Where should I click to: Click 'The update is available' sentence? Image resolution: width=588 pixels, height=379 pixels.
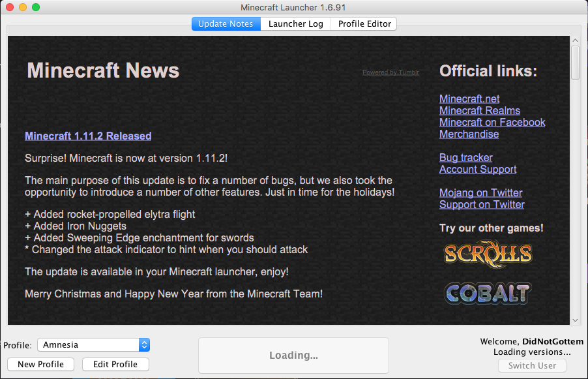coord(156,271)
